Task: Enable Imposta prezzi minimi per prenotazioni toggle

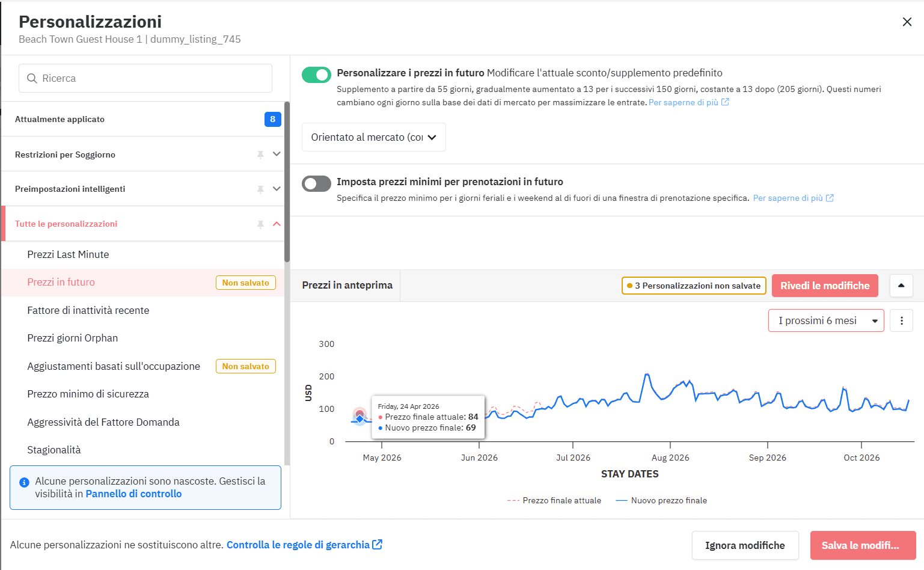Action: pos(316,183)
